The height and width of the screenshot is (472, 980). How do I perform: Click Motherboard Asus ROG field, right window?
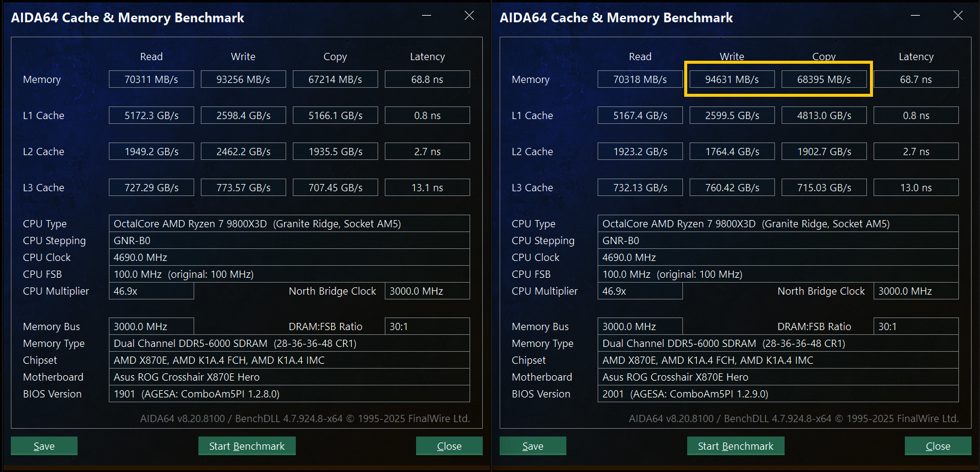click(778, 377)
